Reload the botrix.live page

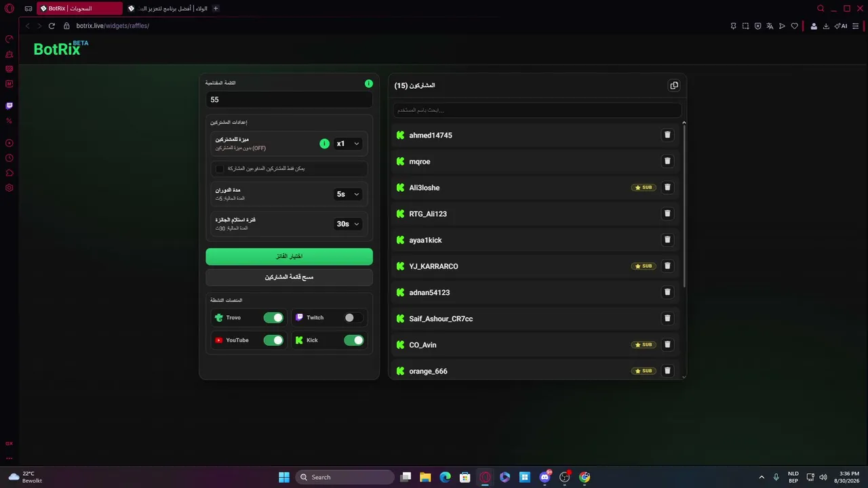(x=52, y=26)
